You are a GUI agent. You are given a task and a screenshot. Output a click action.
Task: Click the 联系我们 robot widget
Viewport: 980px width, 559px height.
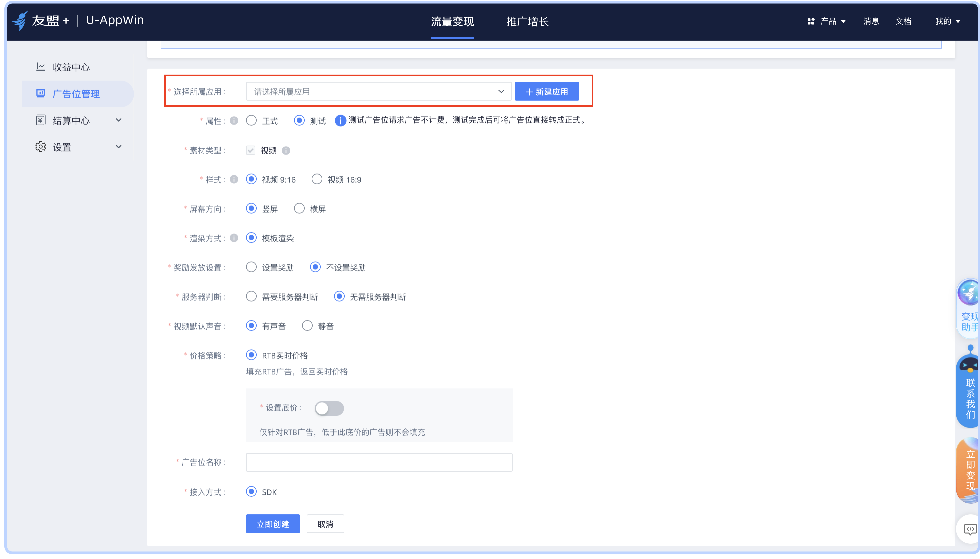point(969,388)
